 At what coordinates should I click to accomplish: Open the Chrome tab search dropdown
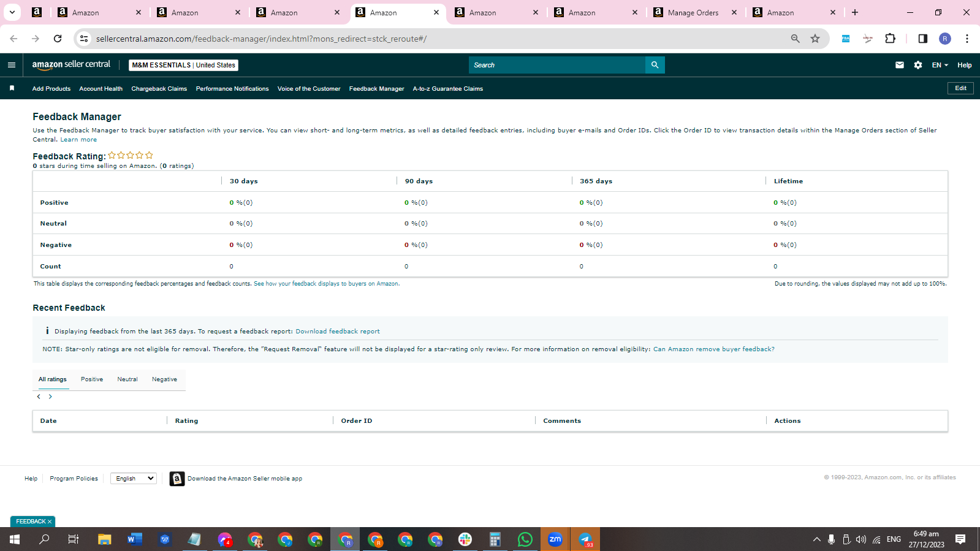[x=12, y=12]
